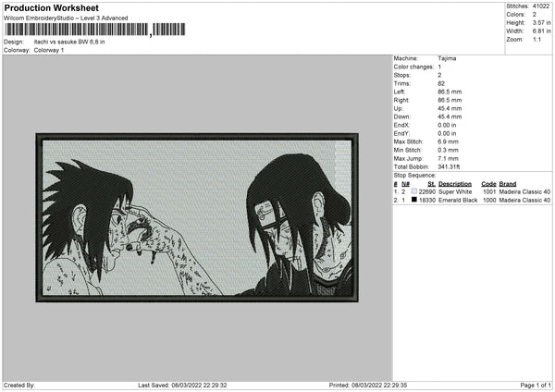Viewport: 555px width, 392px height.
Task: Click the 'Code' column header
Action: click(488, 184)
